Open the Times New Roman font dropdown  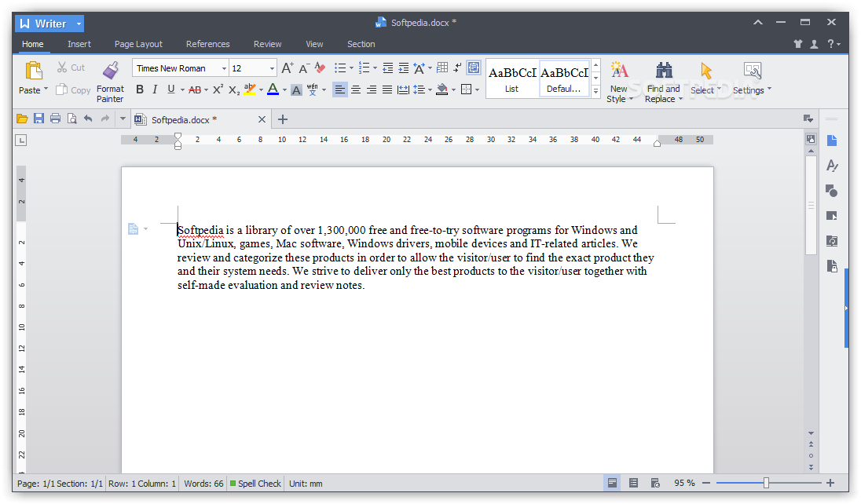coord(224,68)
